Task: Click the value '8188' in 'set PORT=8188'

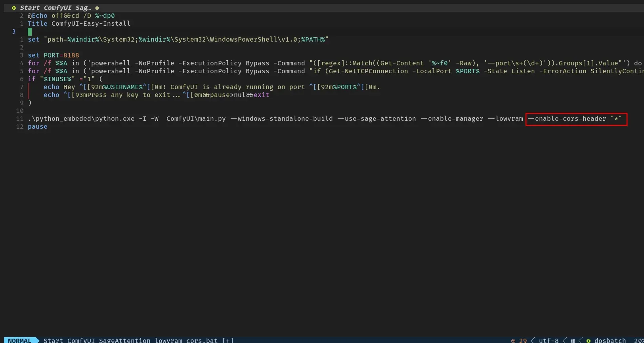Action: point(71,55)
